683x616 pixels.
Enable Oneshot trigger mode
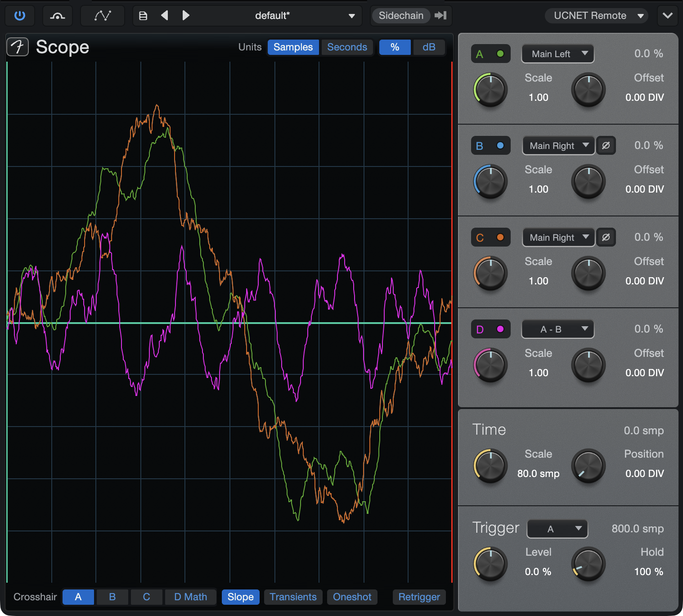352,597
